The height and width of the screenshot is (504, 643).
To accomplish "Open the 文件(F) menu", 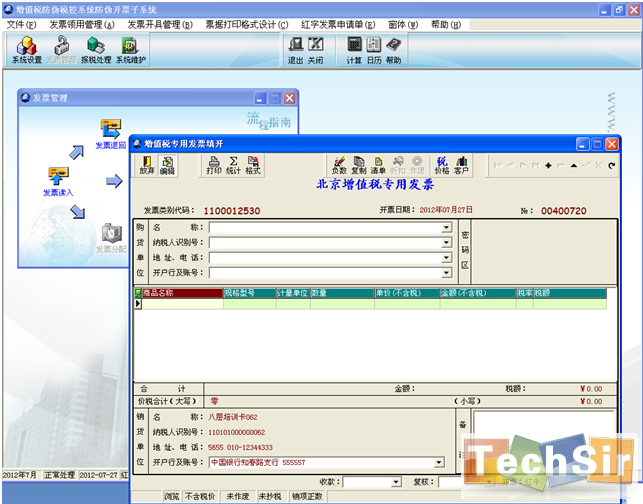I will coord(21,25).
